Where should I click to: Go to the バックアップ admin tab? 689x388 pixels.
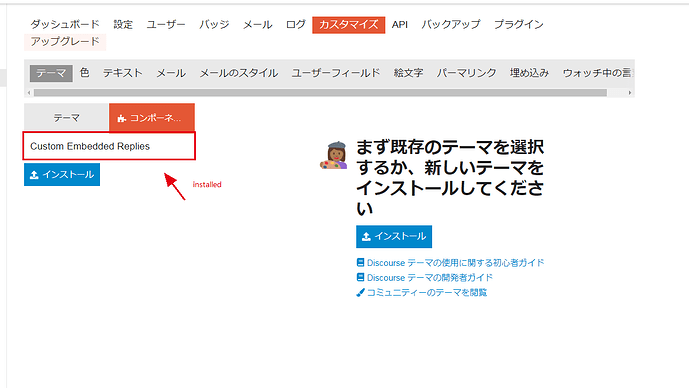[x=450, y=25]
